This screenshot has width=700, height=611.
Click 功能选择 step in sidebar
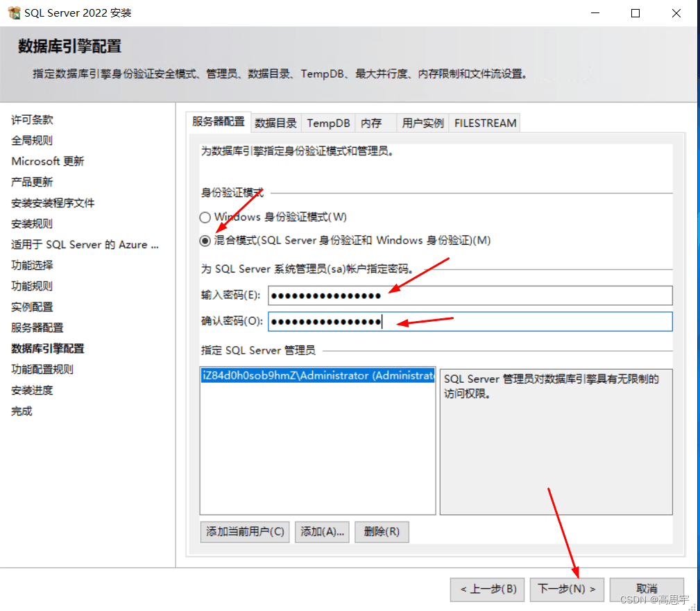coord(32,265)
